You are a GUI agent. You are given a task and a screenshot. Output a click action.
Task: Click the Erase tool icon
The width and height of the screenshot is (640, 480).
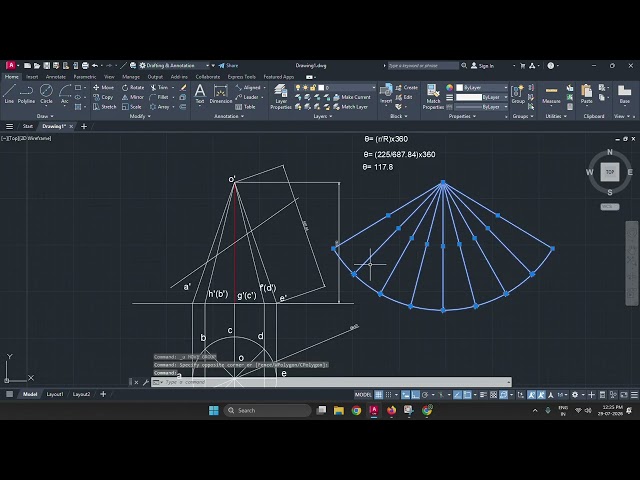pyautogui.click(x=183, y=87)
